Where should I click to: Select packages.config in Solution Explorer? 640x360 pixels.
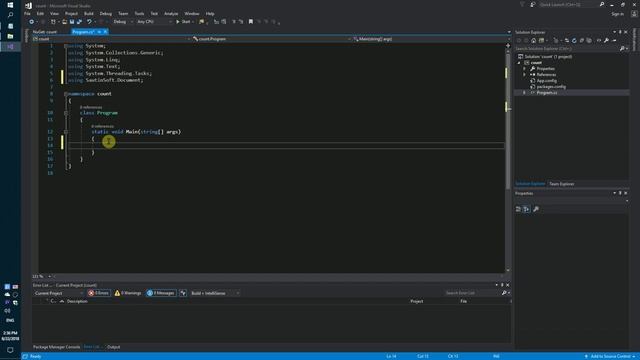[x=551, y=87]
